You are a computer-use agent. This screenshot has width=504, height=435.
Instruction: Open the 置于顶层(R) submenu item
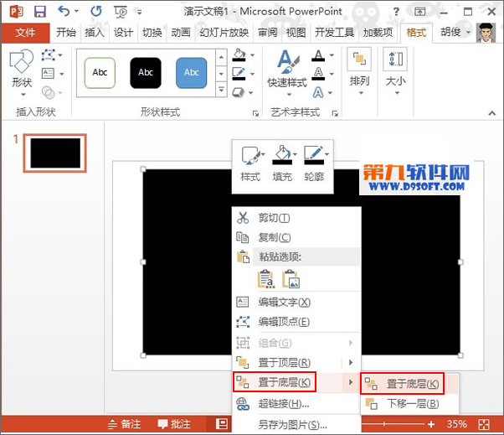tap(296, 363)
